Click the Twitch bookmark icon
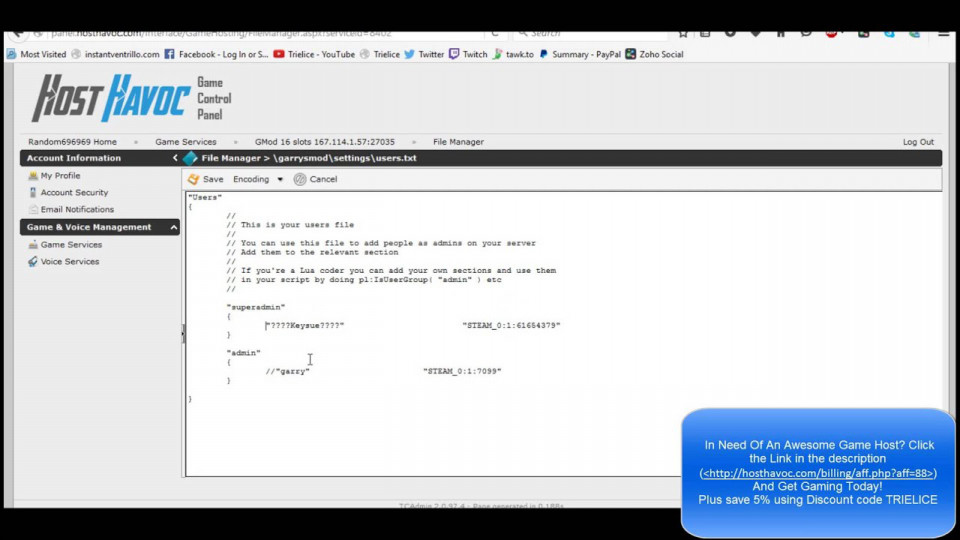This screenshot has height=540, width=960. 454,54
